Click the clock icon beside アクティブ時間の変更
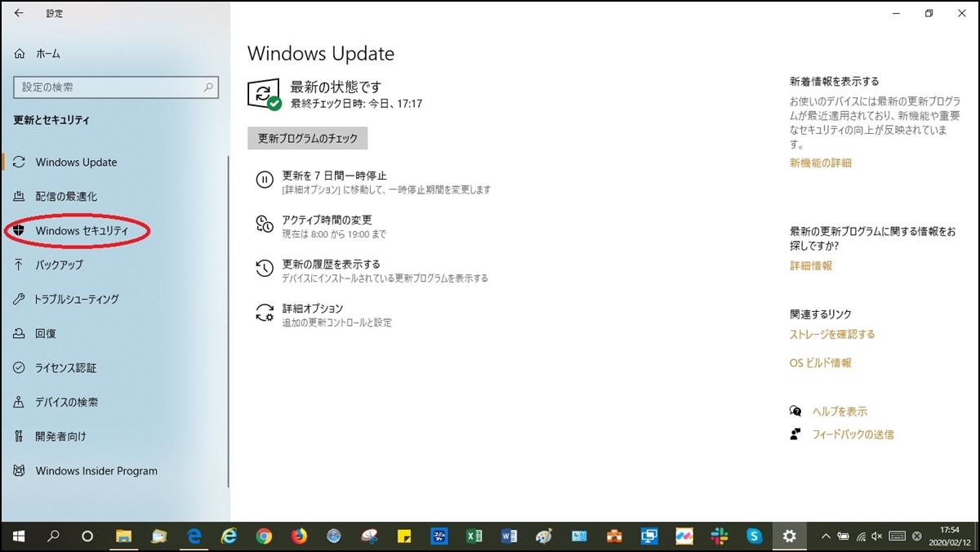 tap(265, 225)
